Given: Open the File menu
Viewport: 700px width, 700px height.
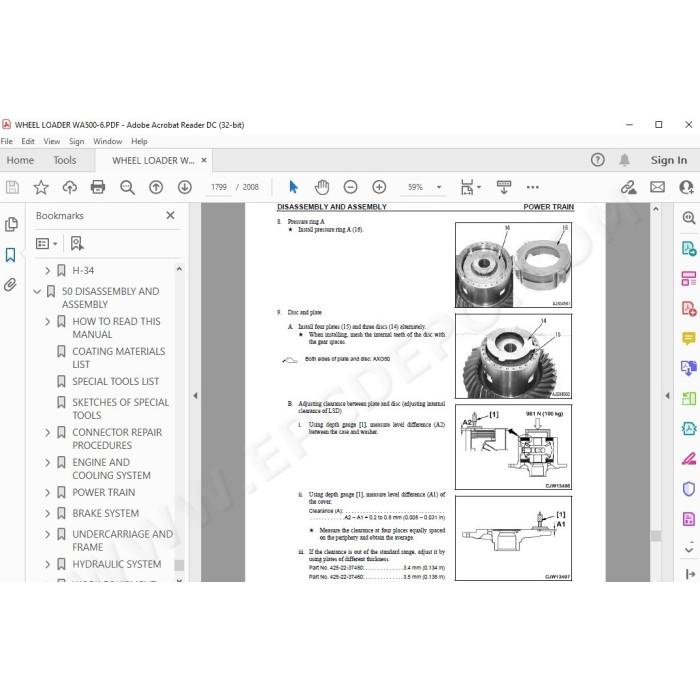Looking at the screenshot, I should (7, 141).
